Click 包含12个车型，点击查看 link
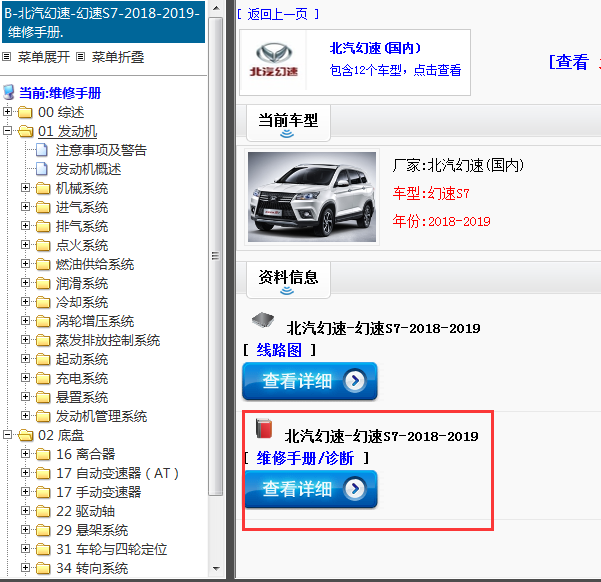Image resolution: width=601 pixels, height=582 pixels. coord(396,71)
